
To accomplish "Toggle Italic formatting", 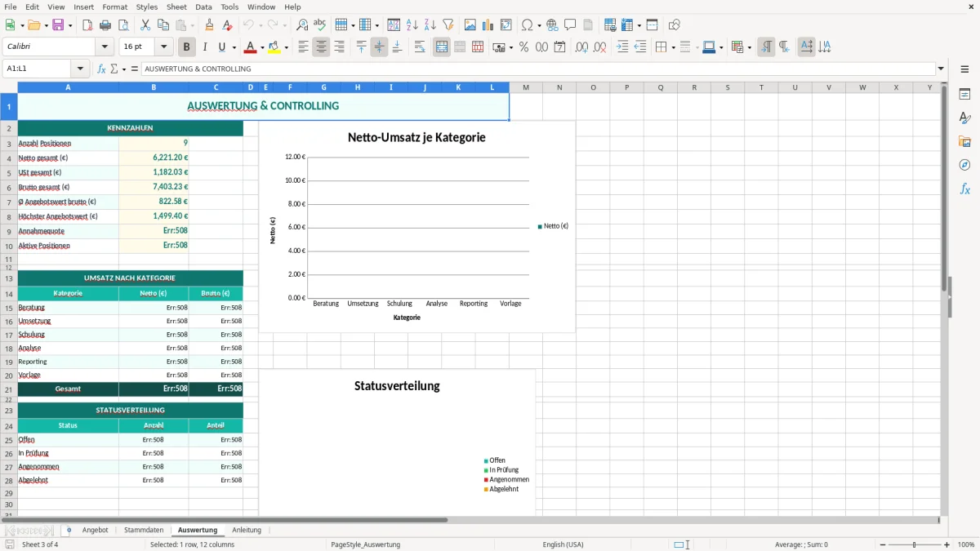I will pos(204,47).
